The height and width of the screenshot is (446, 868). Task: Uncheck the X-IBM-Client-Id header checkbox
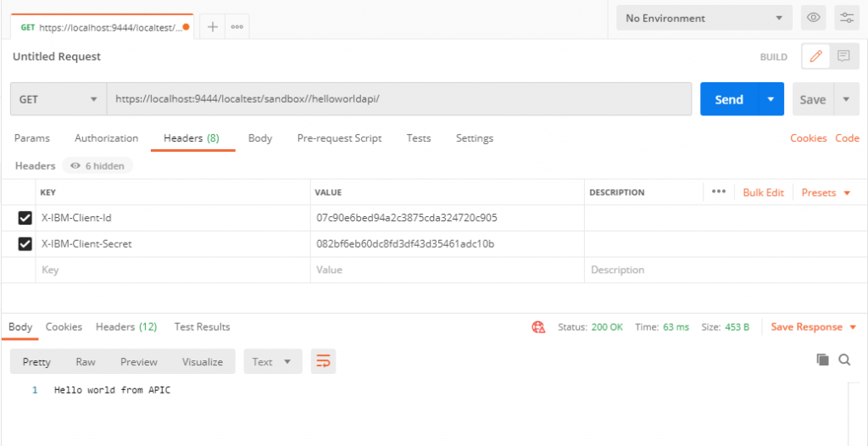(25, 219)
